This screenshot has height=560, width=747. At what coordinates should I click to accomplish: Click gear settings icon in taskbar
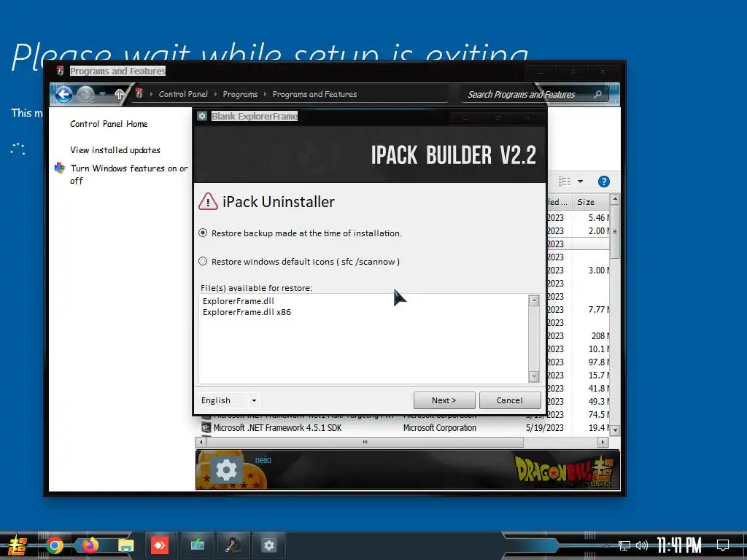[268, 545]
